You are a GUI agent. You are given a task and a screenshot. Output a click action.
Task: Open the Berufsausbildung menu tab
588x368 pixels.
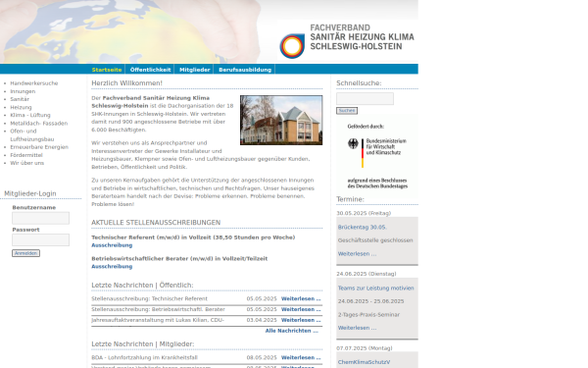pos(245,70)
